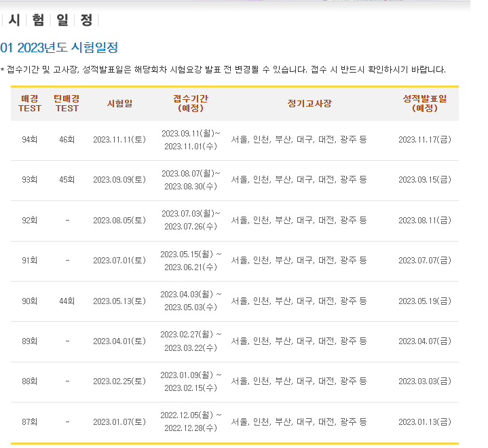The image size is (488, 448).
Task: Click the 접수기간(예정) column header
Action: click(x=191, y=103)
